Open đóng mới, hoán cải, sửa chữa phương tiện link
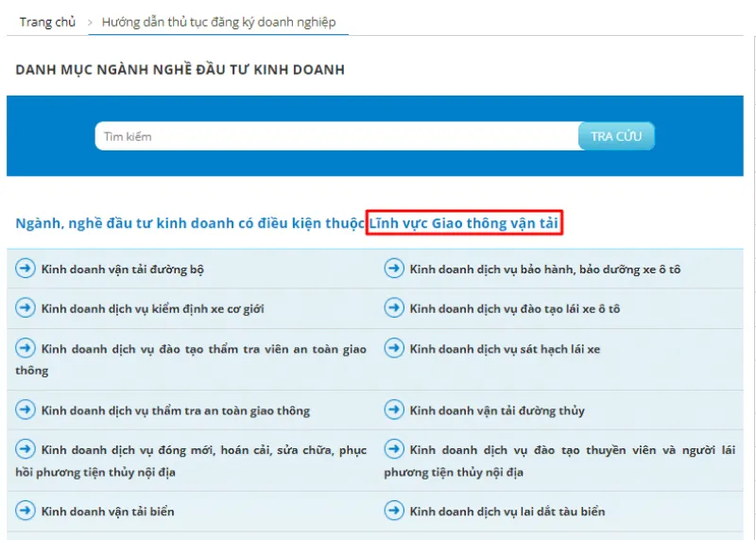The image size is (756, 540). pos(203,451)
